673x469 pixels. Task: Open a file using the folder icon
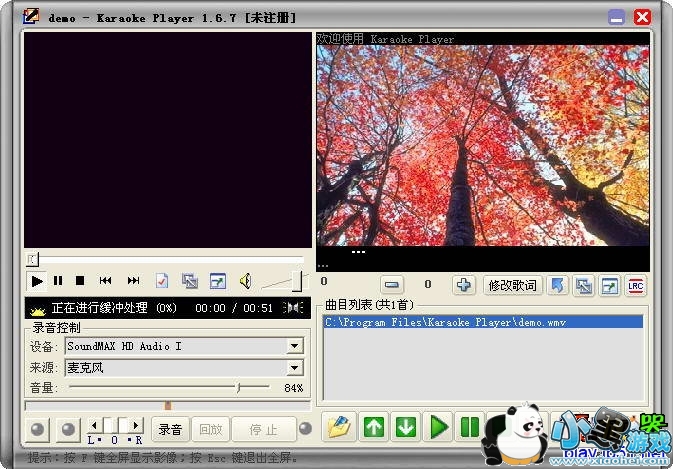[x=340, y=428]
